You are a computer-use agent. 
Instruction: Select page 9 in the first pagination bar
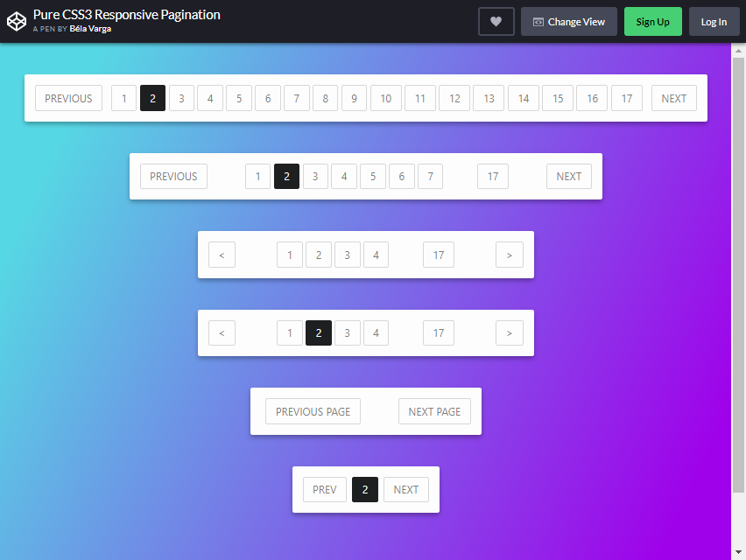point(354,98)
